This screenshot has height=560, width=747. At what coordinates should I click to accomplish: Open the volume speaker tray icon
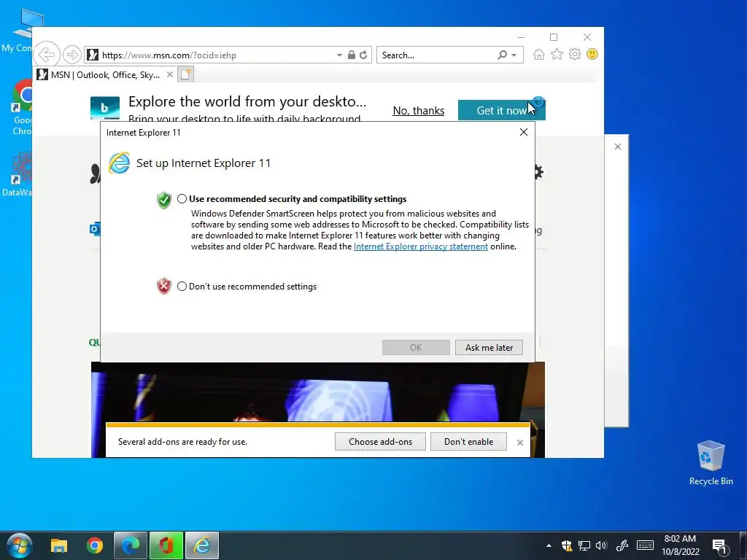(x=601, y=545)
